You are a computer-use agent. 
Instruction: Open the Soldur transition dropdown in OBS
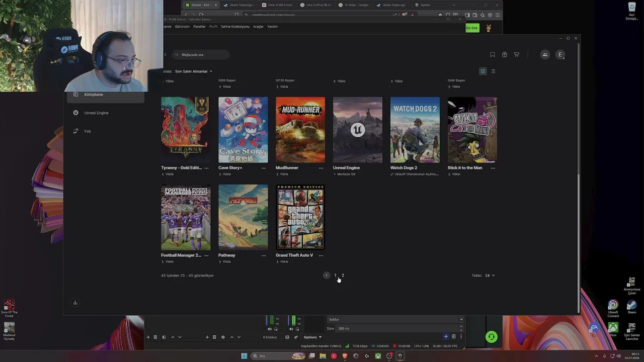[x=395, y=319]
